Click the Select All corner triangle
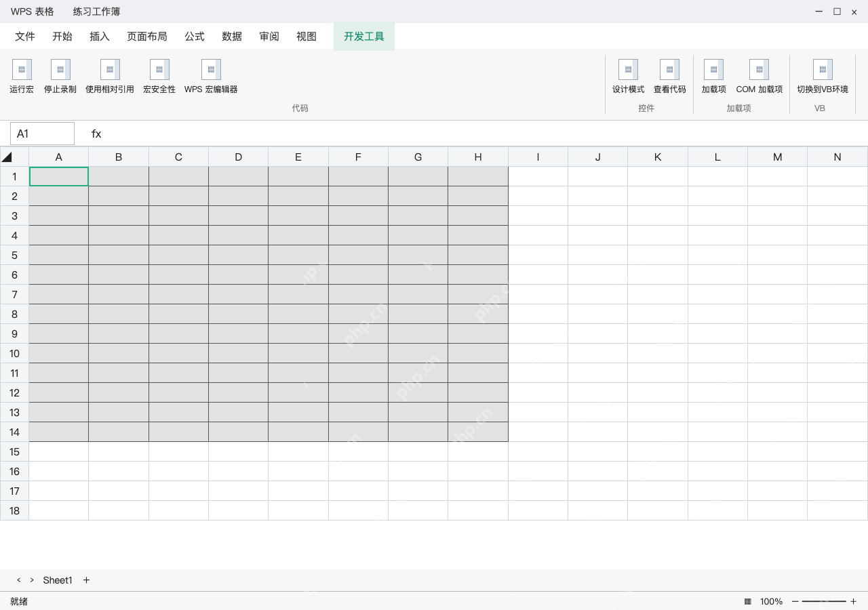The image size is (868, 610). pos(7,157)
